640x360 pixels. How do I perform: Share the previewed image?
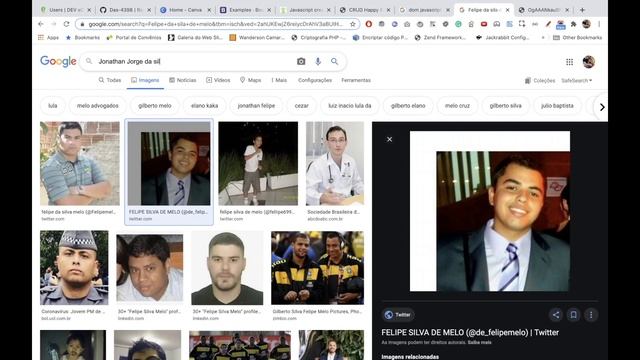coord(556,315)
